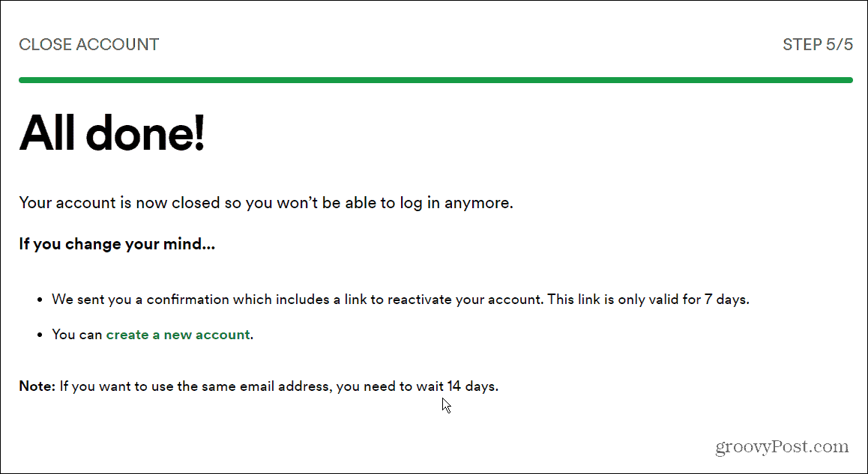
Task: Click the account is now closed sentence
Action: [x=266, y=203]
